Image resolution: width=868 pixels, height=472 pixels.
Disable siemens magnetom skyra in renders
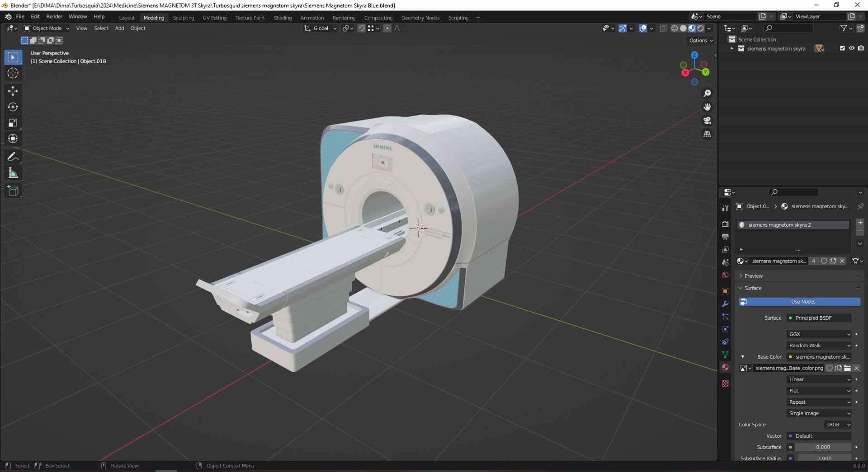861,48
